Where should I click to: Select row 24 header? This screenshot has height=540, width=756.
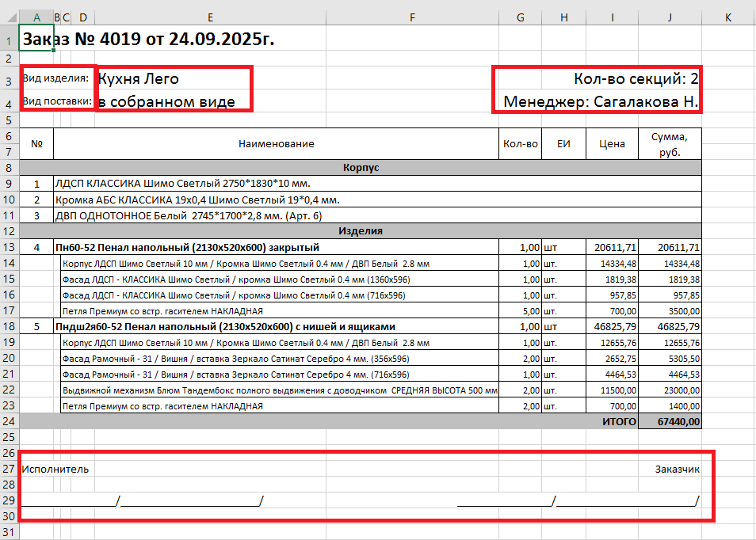point(9,422)
